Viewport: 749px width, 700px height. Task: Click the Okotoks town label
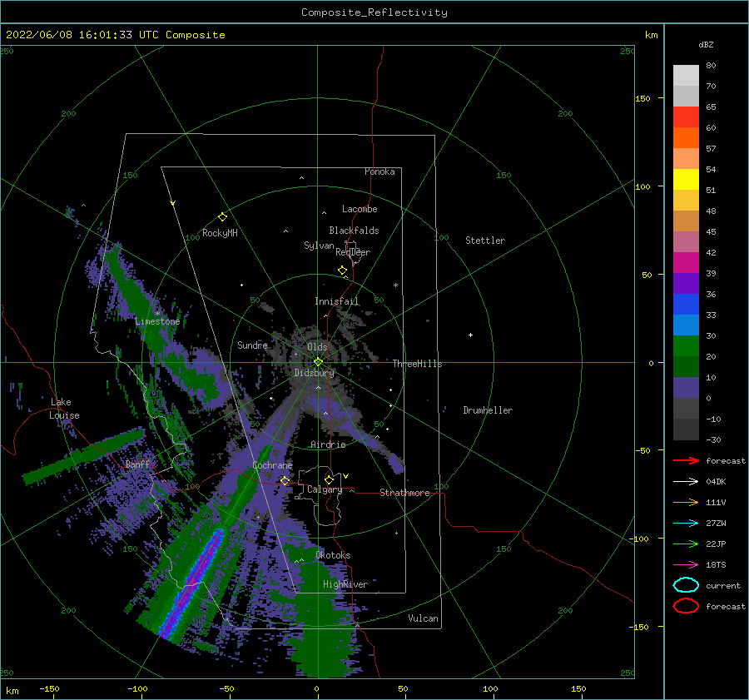(333, 555)
